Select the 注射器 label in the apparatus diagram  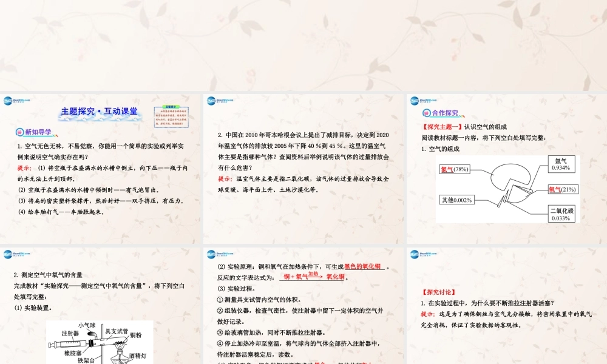(70, 334)
